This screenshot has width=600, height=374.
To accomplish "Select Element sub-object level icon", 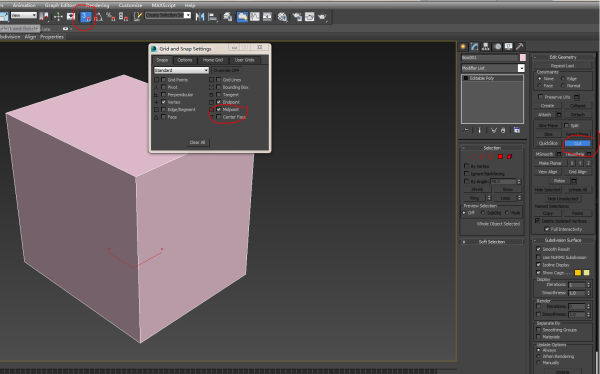I will [x=509, y=157].
